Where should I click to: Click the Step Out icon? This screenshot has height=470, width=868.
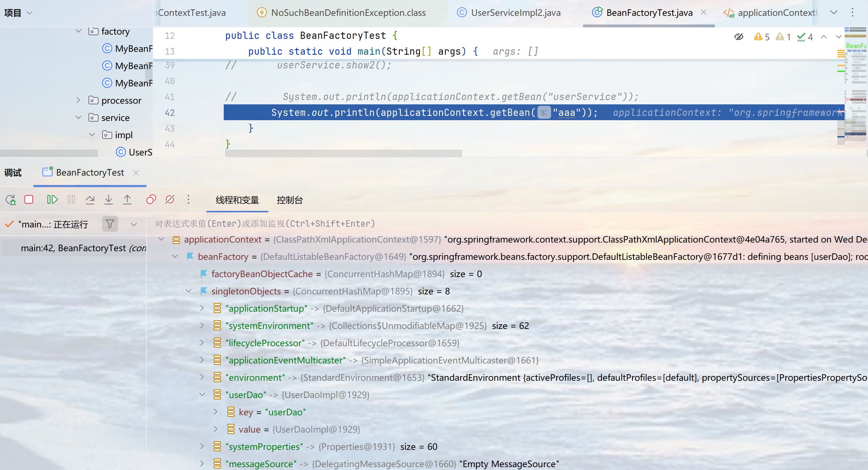127,200
